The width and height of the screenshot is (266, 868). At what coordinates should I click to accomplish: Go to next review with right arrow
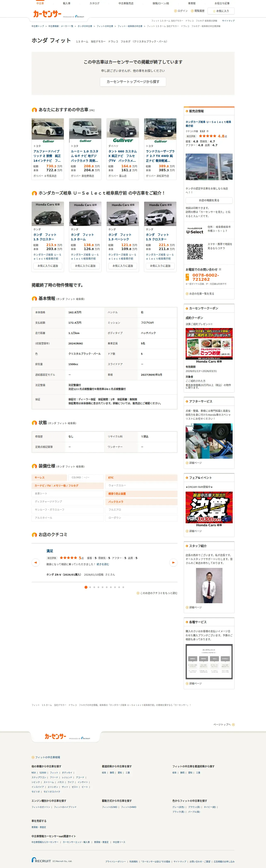(173, 562)
